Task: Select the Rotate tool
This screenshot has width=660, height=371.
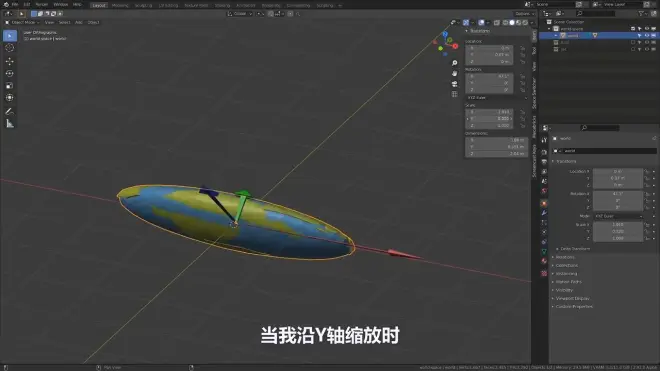Action: (10, 73)
